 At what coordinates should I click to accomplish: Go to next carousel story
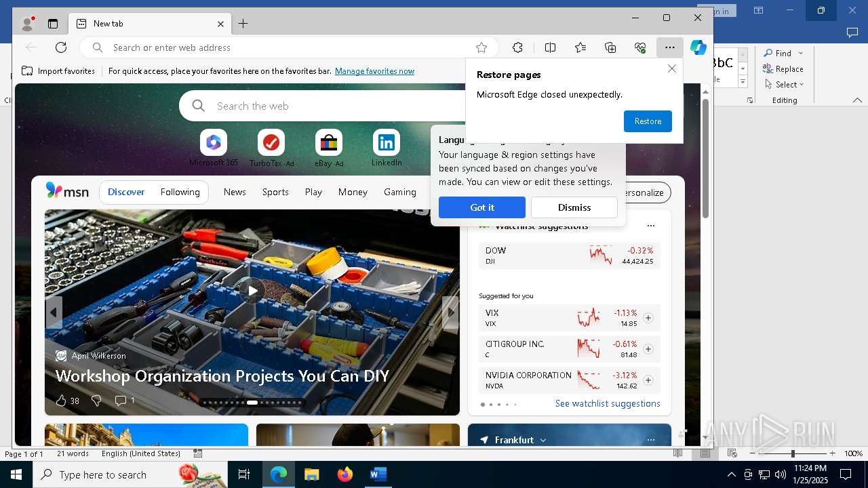click(x=450, y=312)
